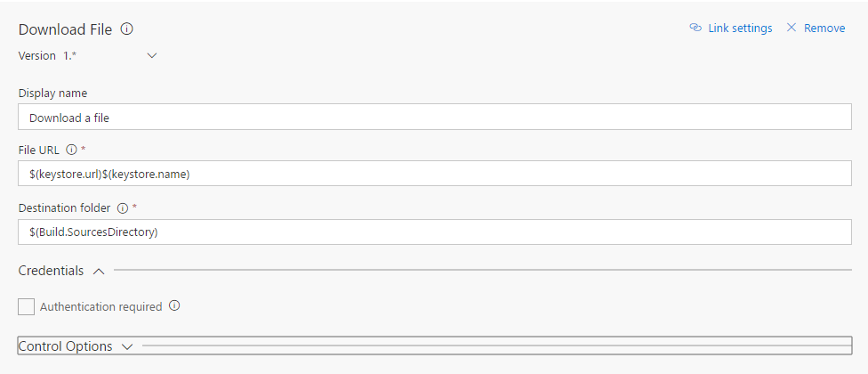Click the Control Options heading text
Viewport: 868px width, 374px height.
click(65, 346)
